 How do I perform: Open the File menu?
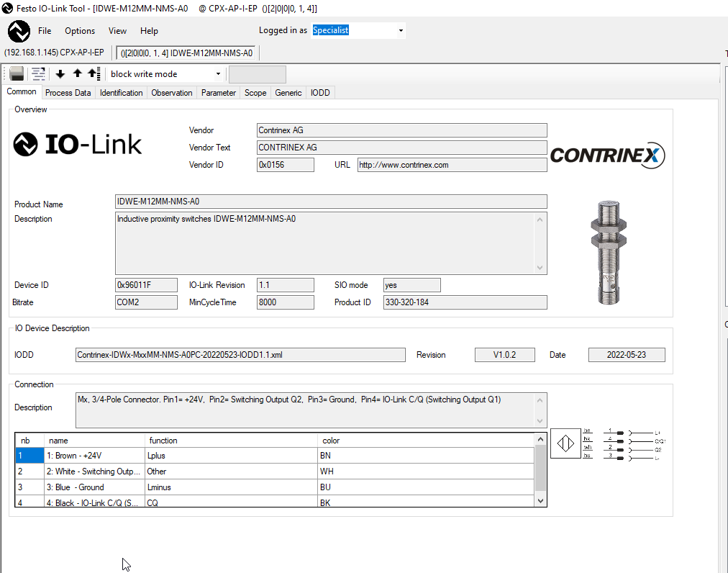tap(45, 31)
